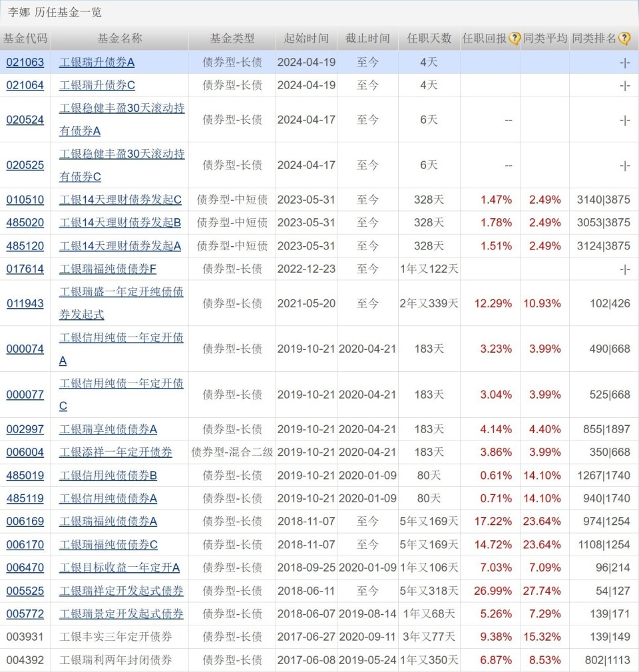Image resolution: width=639 pixels, height=672 pixels.
Task: Open fund link 工银14天理财债券发起B
Action: pyautogui.click(x=120, y=223)
